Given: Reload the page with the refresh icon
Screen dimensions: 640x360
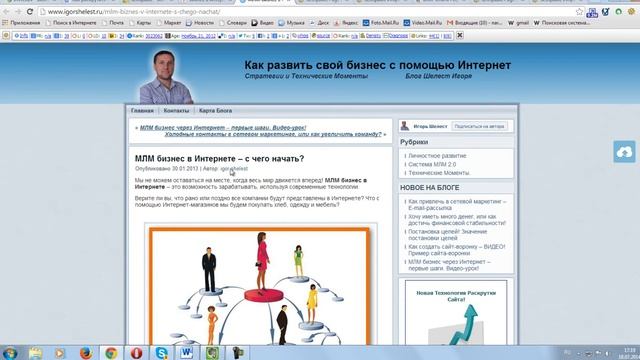Looking at the screenshot, I should tap(30, 12).
